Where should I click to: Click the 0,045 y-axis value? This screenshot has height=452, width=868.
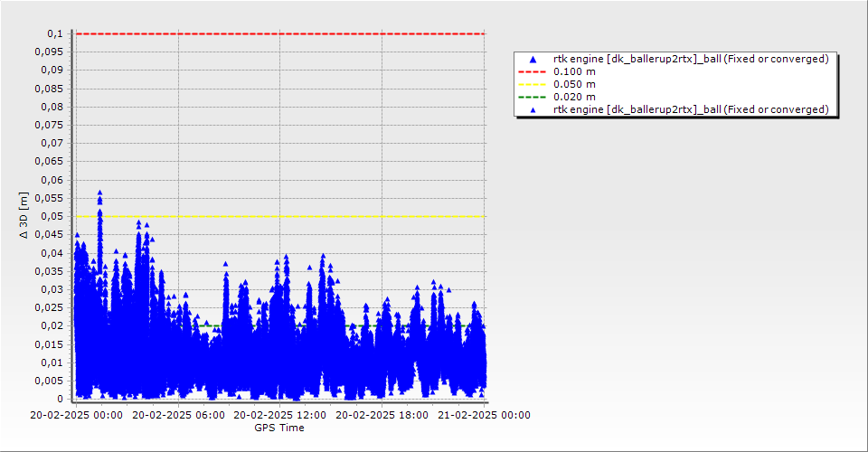point(49,234)
